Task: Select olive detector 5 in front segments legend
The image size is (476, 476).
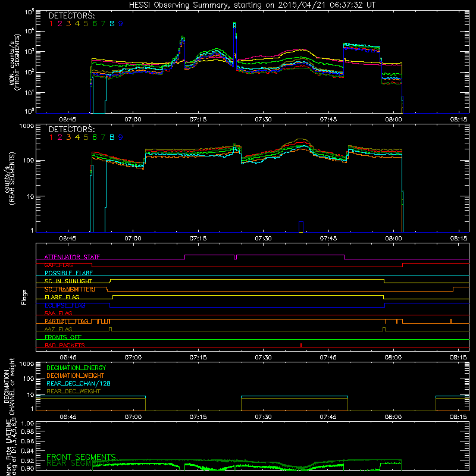Action: pos(86,24)
